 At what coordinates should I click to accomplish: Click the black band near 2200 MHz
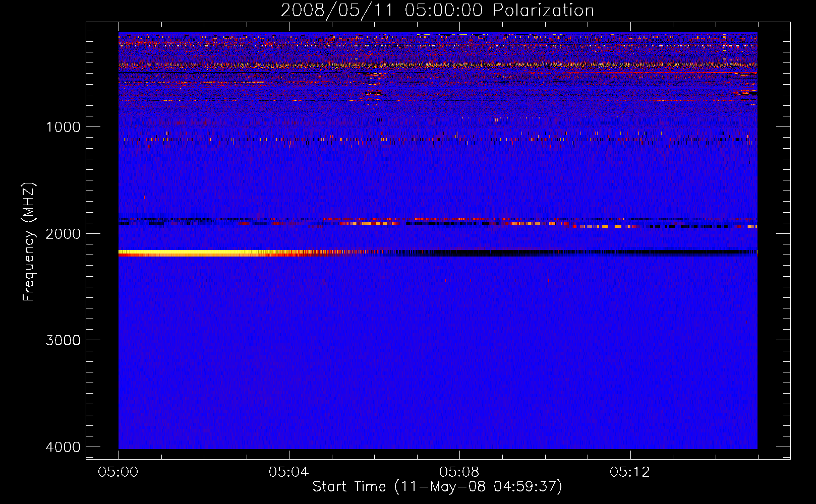[x=575, y=253]
